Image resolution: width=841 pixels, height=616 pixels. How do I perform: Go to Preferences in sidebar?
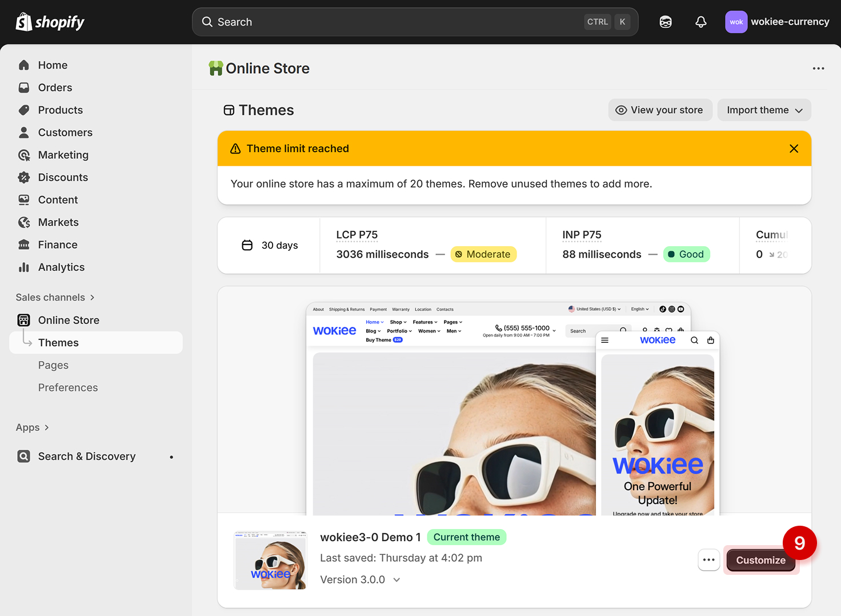(x=68, y=387)
